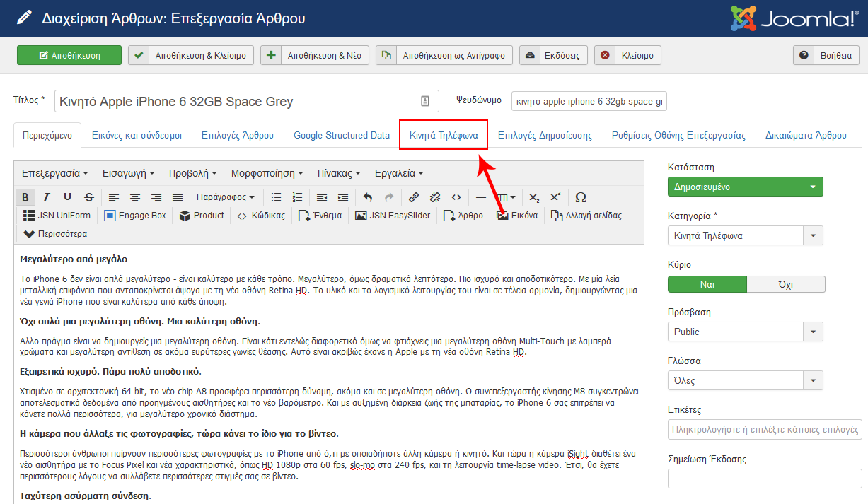Switch to the Επιλογές Άρθρου tab
Viewport: 868px width, 504px height.
(x=238, y=136)
